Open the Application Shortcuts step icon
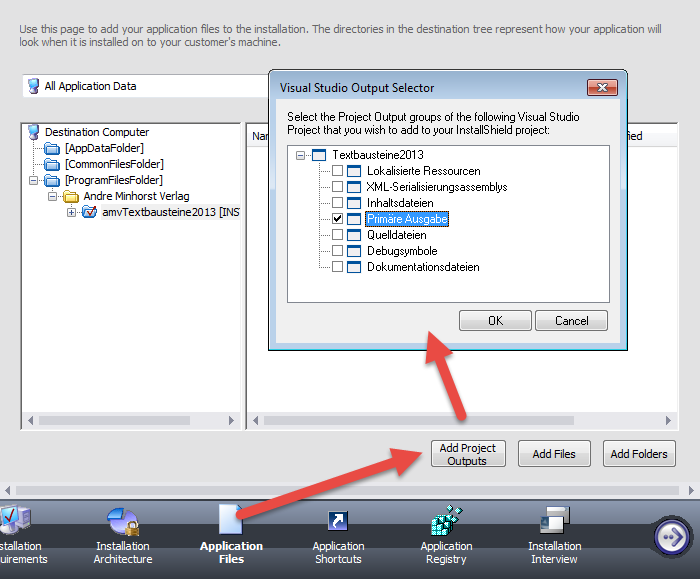 click(x=338, y=521)
